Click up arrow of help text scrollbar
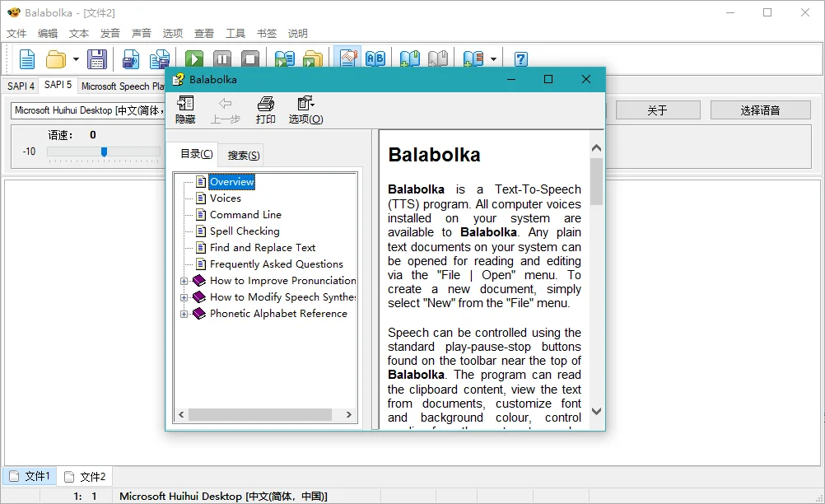This screenshot has height=504, width=825. pyautogui.click(x=596, y=148)
